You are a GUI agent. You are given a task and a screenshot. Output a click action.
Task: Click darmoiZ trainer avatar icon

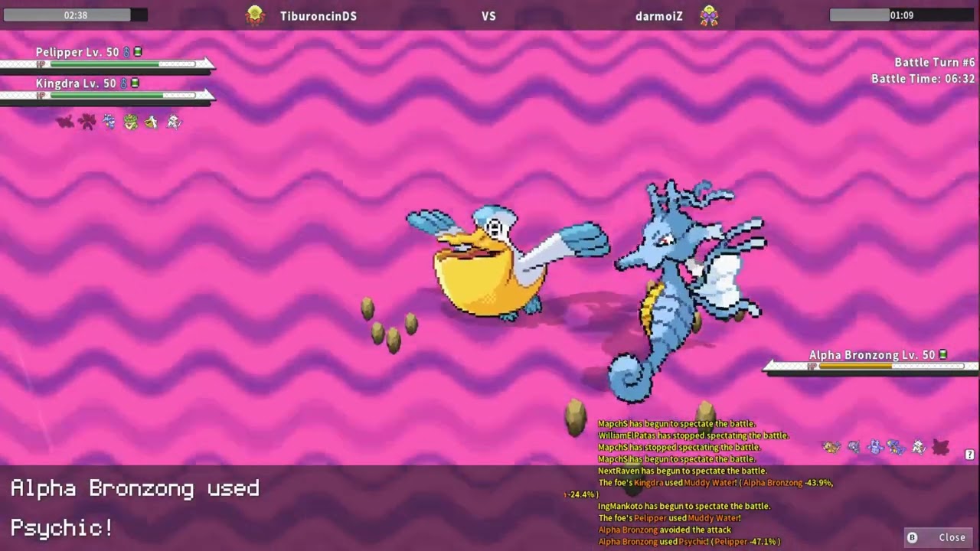click(x=710, y=15)
